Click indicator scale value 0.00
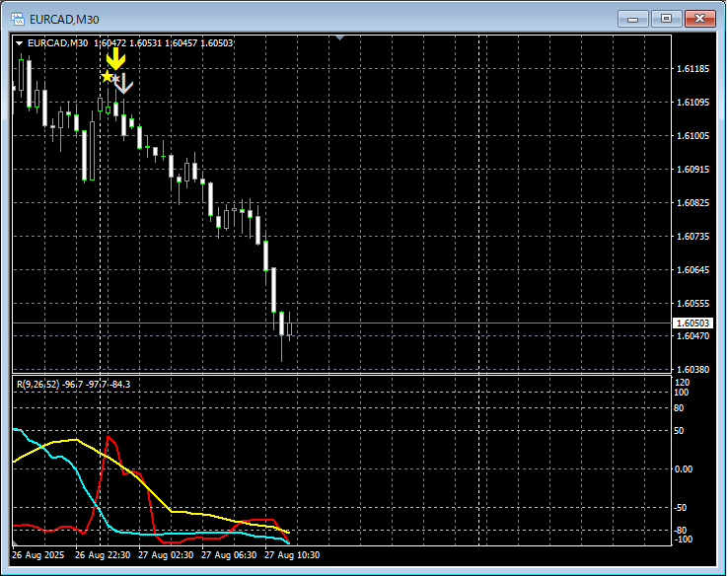 click(x=684, y=469)
